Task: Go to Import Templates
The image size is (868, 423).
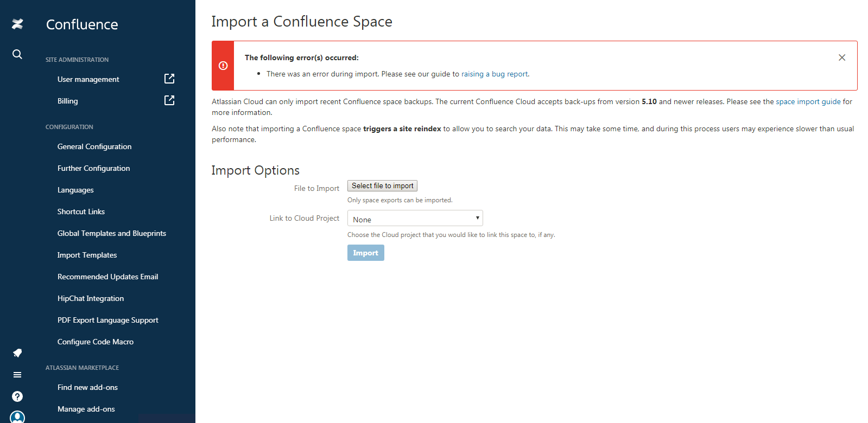Action: (x=87, y=255)
